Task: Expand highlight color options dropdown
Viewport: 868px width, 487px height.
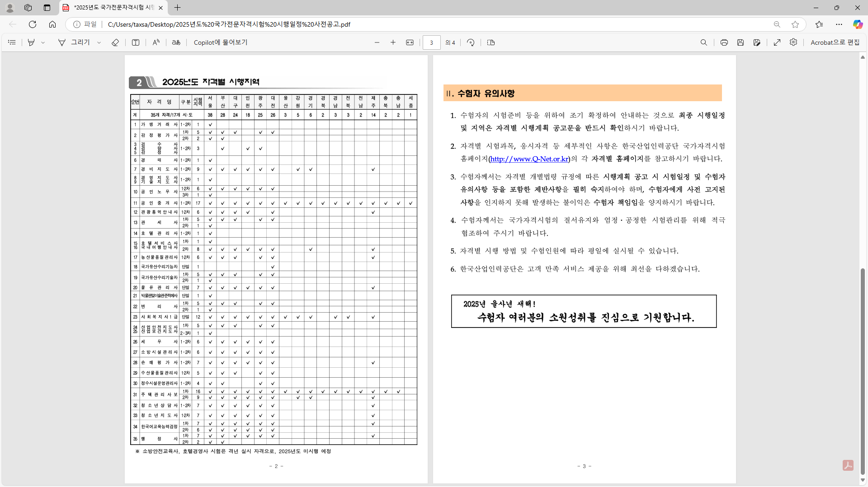Action: pos(43,42)
